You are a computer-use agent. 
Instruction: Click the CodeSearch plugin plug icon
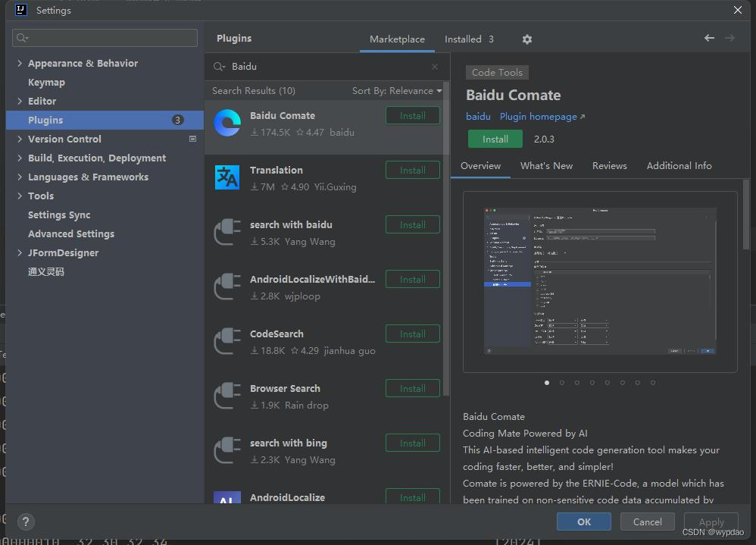(x=227, y=341)
